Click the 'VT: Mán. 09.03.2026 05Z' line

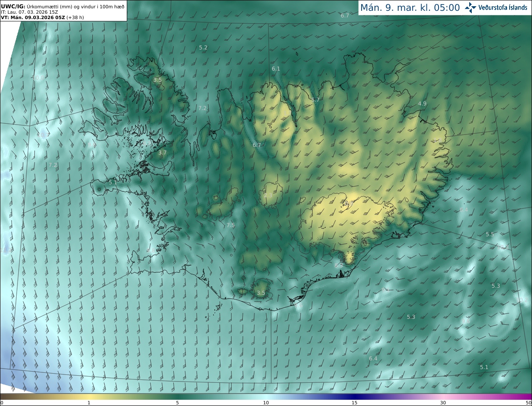(32, 17)
